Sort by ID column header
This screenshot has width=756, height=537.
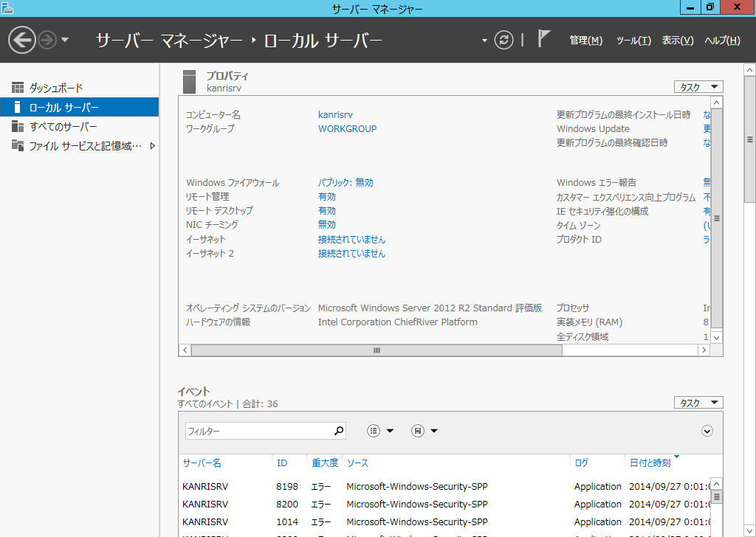tap(282, 462)
